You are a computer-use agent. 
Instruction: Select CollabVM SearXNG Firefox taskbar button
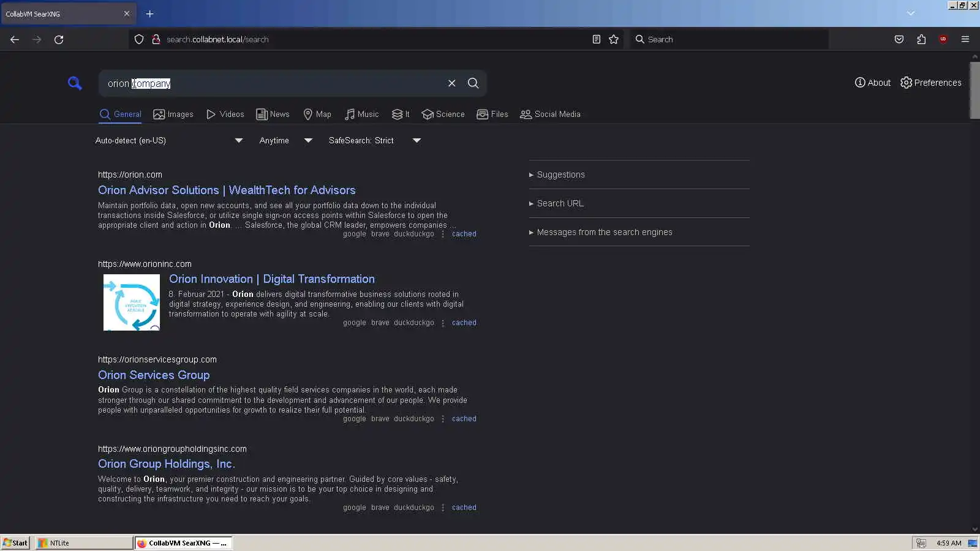point(183,543)
